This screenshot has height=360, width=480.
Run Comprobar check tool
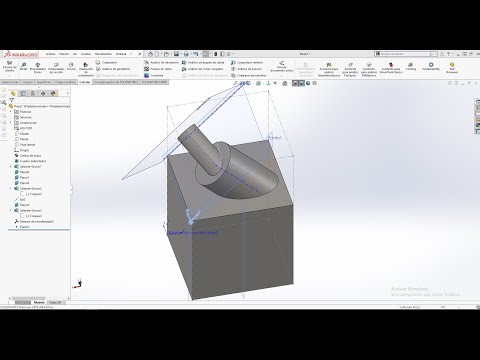click(x=106, y=62)
